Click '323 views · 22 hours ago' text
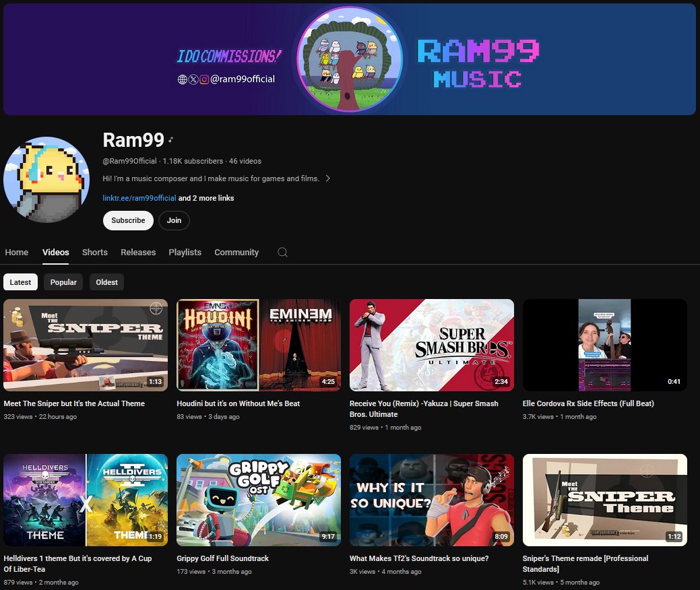 40,416
